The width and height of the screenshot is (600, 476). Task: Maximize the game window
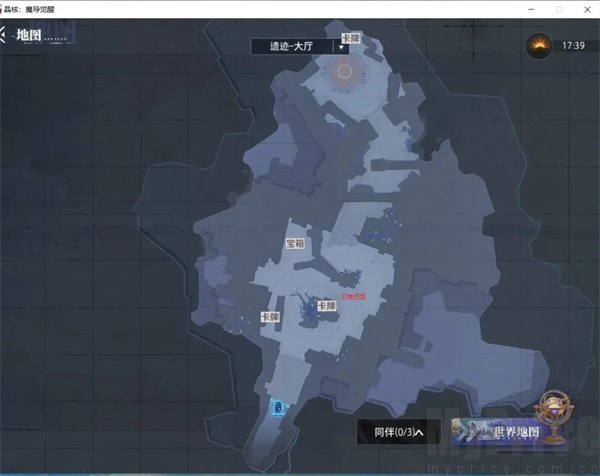559,9
